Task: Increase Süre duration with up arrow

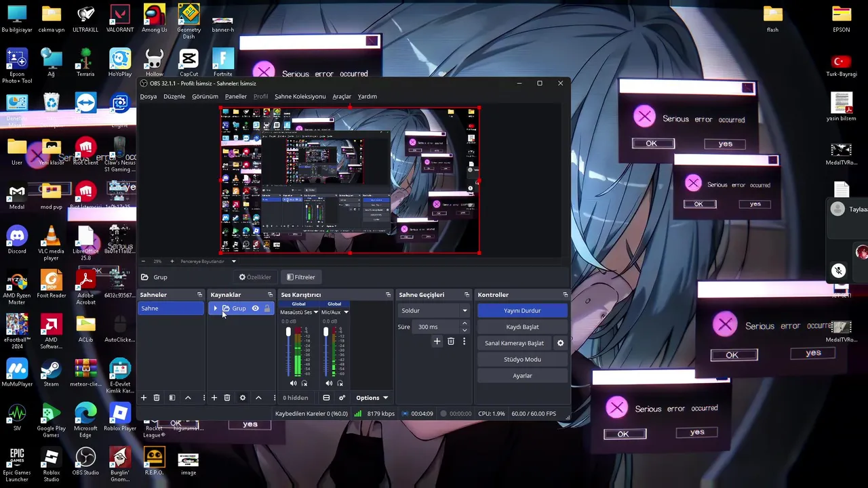Action: point(465,324)
